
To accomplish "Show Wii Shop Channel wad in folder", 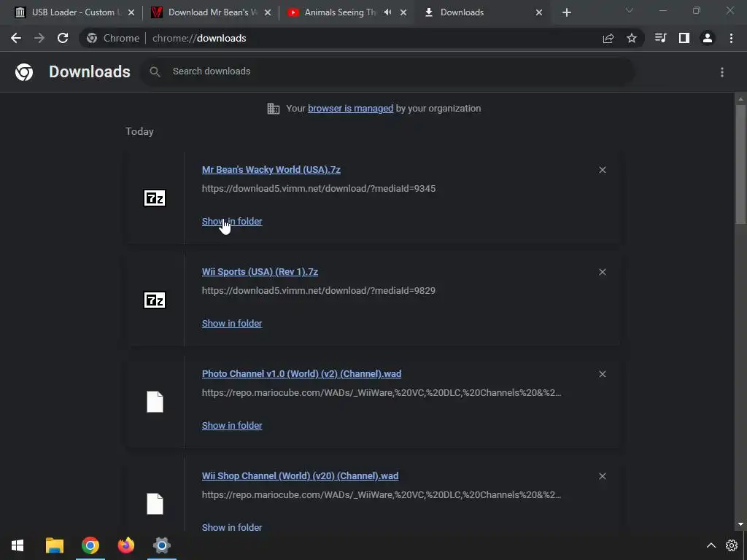I will point(232,528).
